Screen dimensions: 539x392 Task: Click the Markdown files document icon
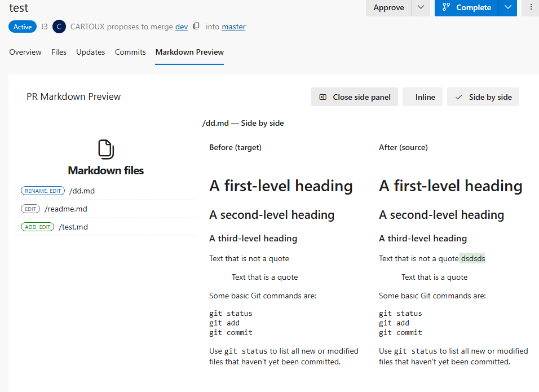coord(106,149)
